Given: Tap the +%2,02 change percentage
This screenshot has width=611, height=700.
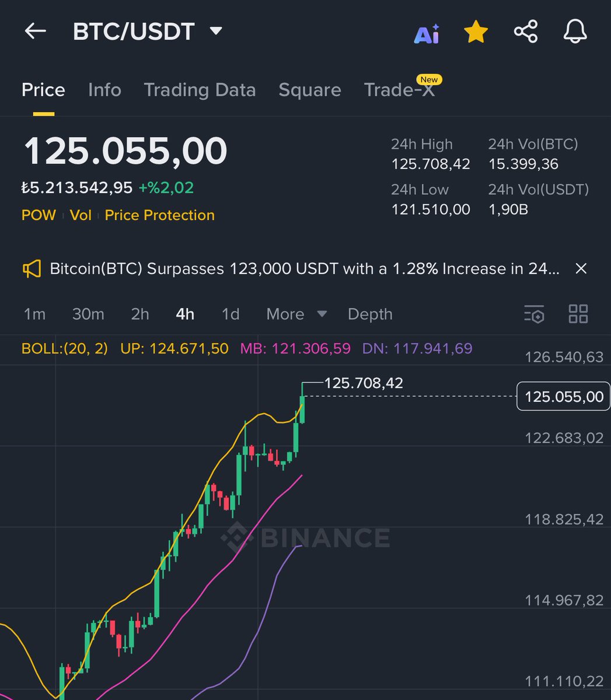Looking at the screenshot, I should click(166, 188).
